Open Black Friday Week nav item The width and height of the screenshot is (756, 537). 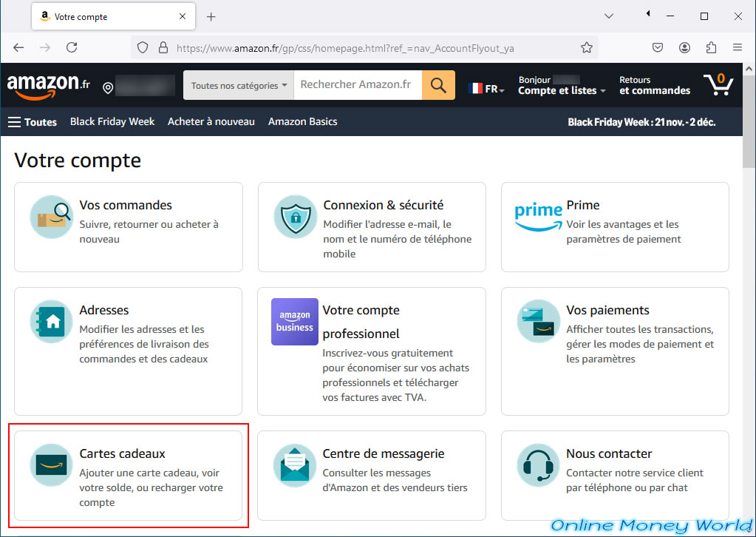112,121
